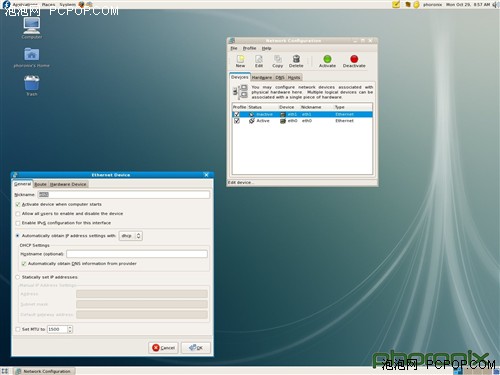Click the OK button in Ethernet Device
The width and height of the screenshot is (500, 375).
pyautogui.click(x=196, y=348)
